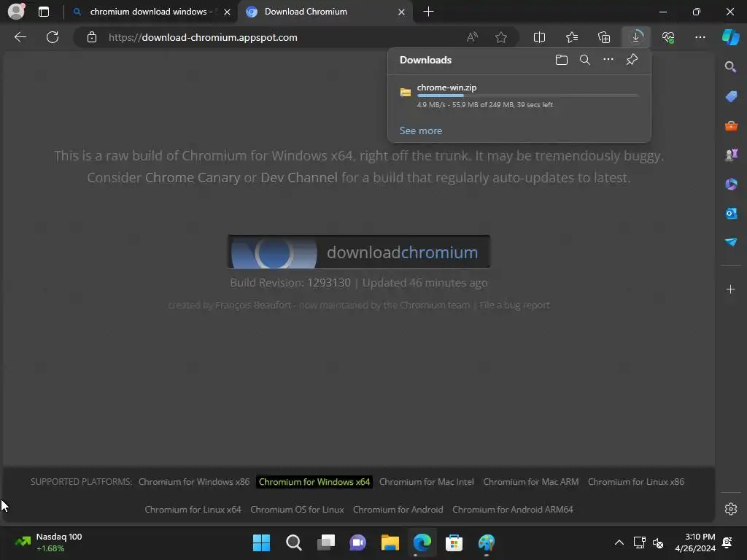The height and width of the screenshot is (560, 747).
Task: Open the Chrome Canary link
Action: pyautogui.click(x=193, y=178)
